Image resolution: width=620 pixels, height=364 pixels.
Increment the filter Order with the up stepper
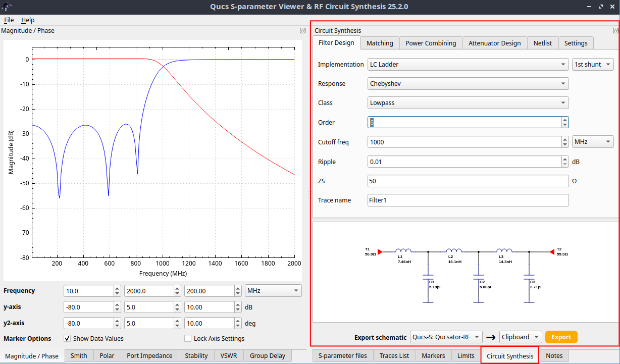point(564,120)
